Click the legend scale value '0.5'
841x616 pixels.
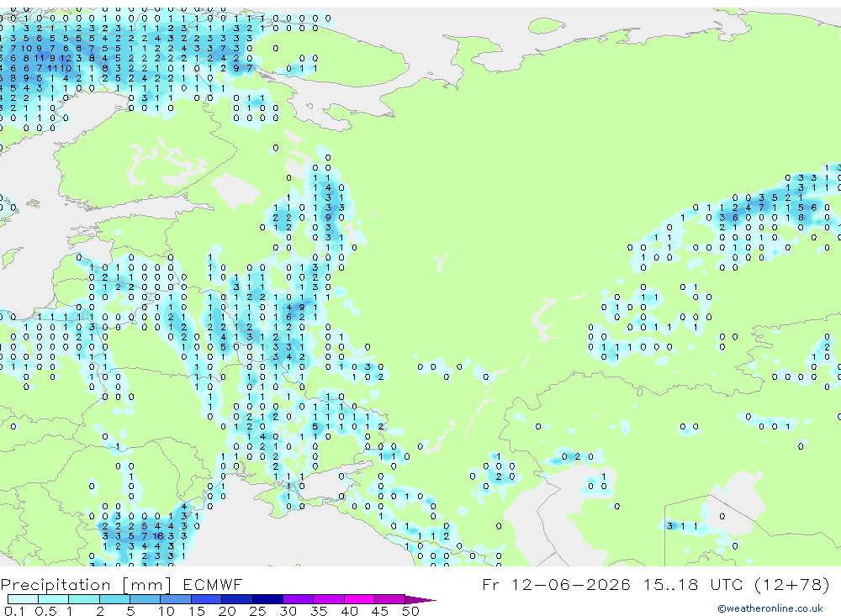[x=45, y=611]
